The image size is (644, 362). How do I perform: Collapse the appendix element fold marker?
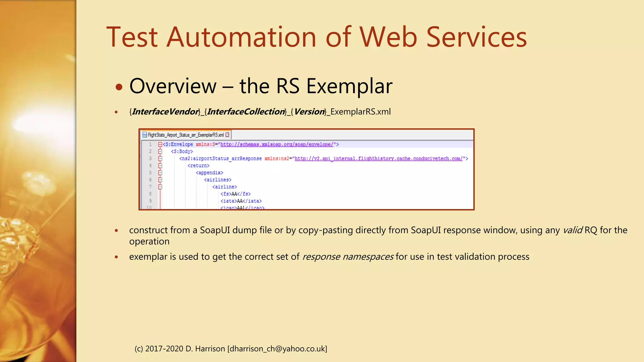click(160, 173)
